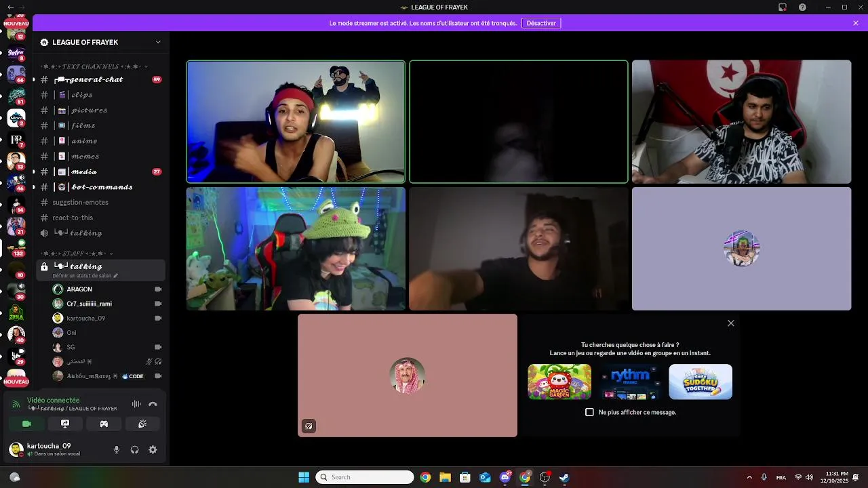Select the public talking voice channel with speaker icon
The height and width of the screenshot is (488, 868).
click(x=100, y=233)
